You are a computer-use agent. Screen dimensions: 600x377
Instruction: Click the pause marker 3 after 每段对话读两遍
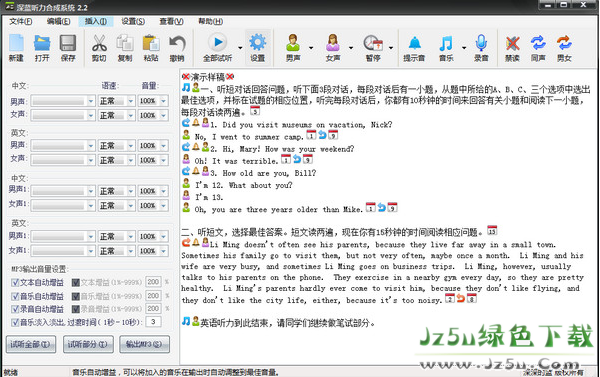[x=255, y=111]
